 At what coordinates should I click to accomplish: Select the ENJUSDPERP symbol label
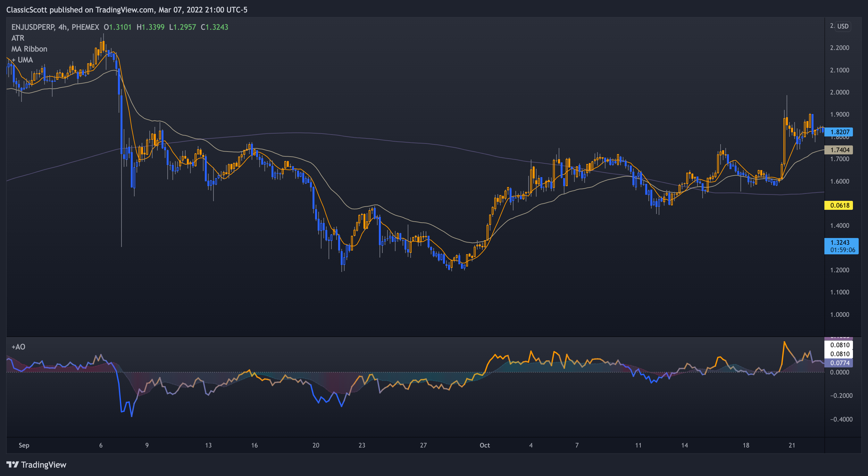(33, 27)
